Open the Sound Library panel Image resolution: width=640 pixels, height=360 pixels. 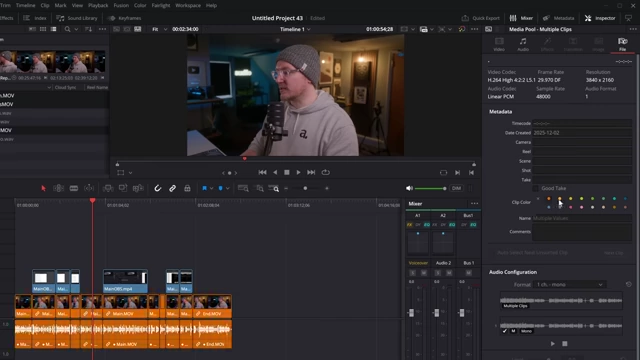pos(77,18)
